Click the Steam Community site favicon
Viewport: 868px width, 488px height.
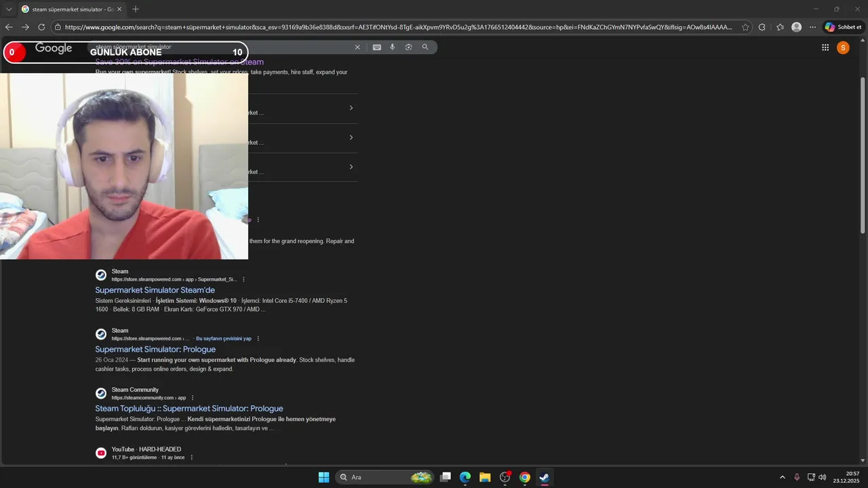[x=101, y=393]
